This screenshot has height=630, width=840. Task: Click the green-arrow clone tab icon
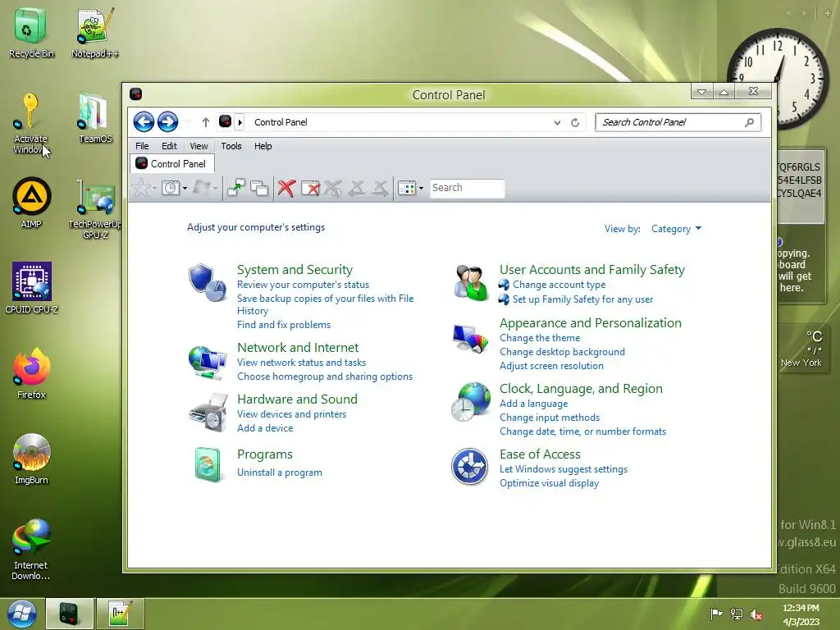(235, 188)
